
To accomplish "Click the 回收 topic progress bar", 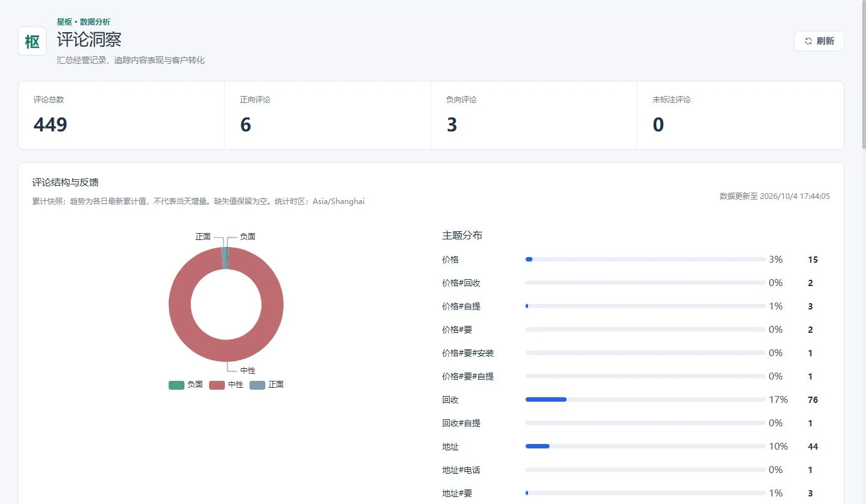I will coord(645,400).
